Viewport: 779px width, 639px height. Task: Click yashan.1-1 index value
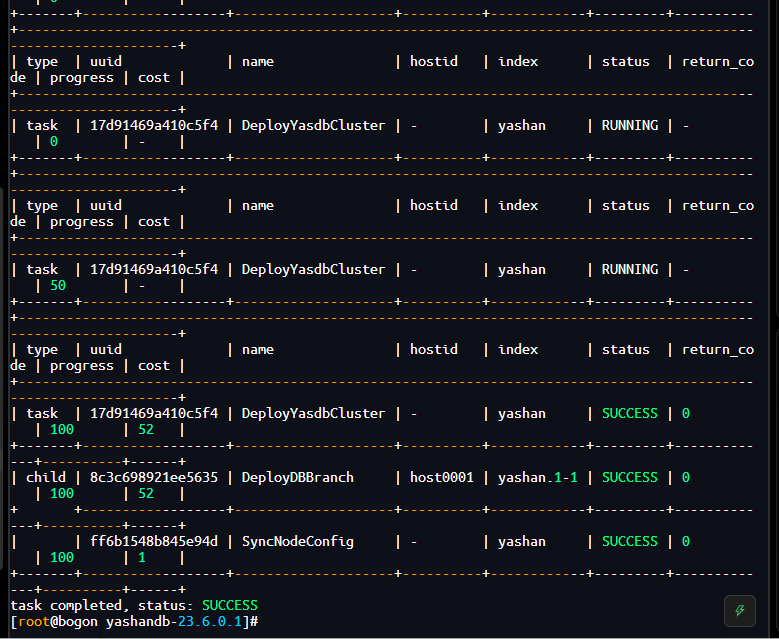(538, 478)
